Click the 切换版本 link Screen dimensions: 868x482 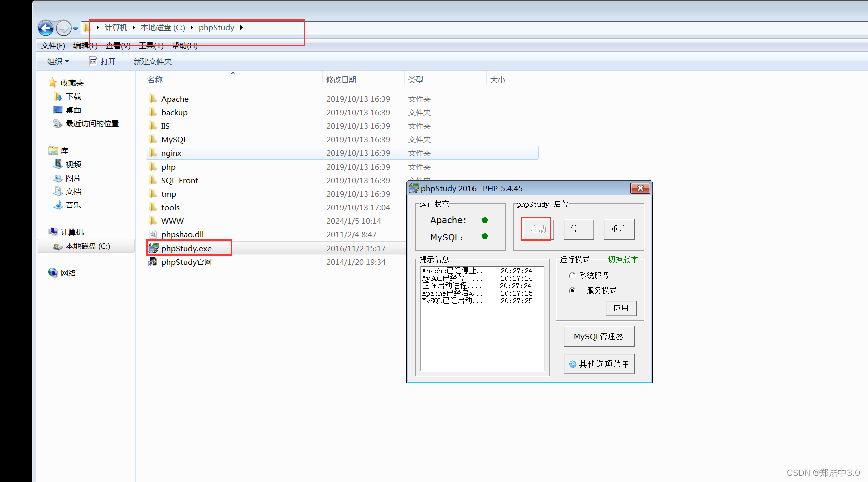(x=622, y=259)
